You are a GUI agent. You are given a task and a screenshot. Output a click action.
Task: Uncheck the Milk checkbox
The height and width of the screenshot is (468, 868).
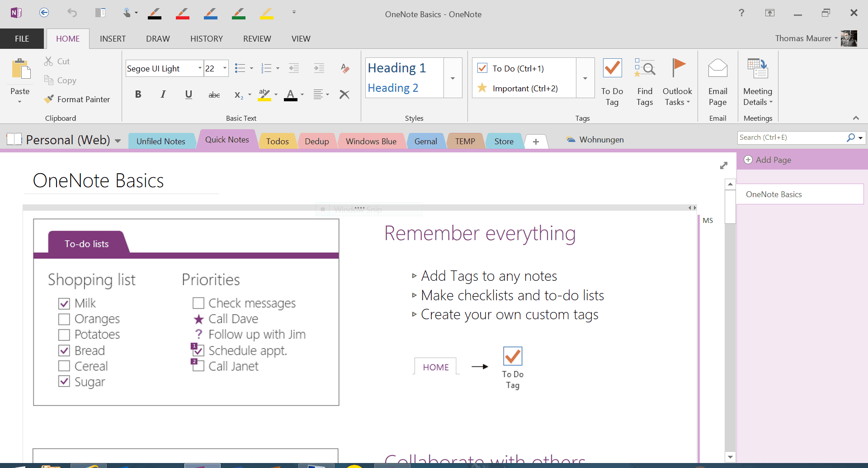64,303
